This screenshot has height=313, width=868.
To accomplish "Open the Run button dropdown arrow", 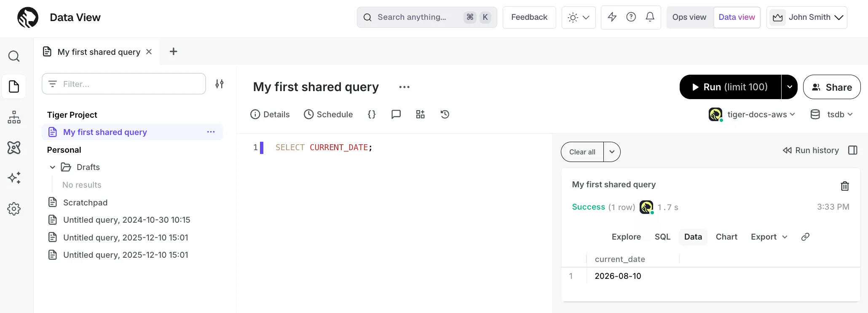I will 790,87.
